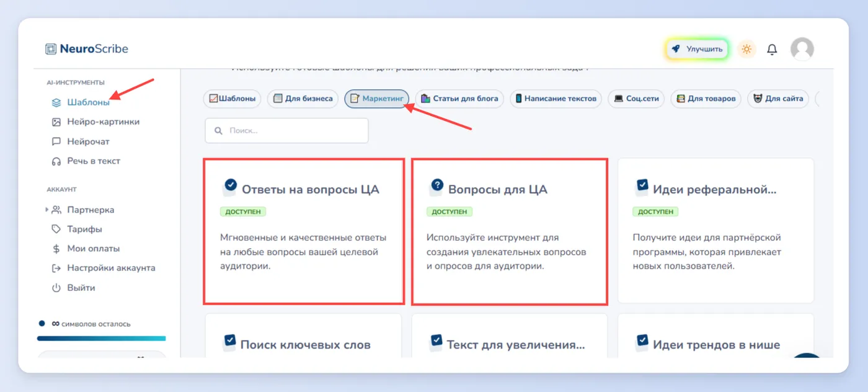Click the ДОСТУПЕН badge on Вопросы для ЦА
Viewport: 868px width, 392px height.
pos(449,212)
